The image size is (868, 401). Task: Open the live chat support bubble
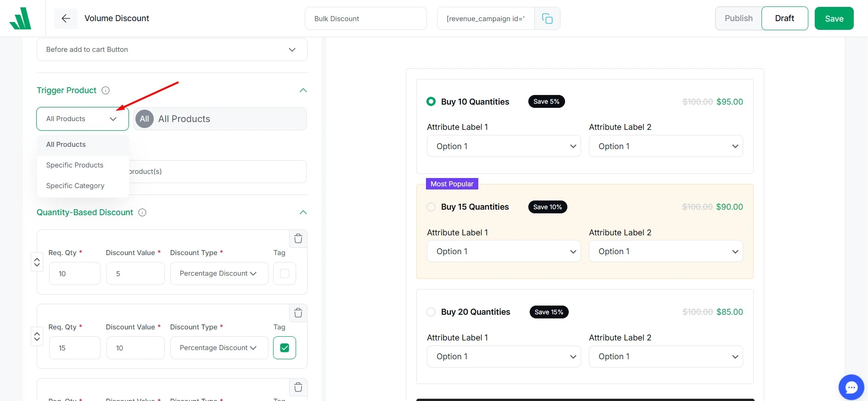point(851,387)
